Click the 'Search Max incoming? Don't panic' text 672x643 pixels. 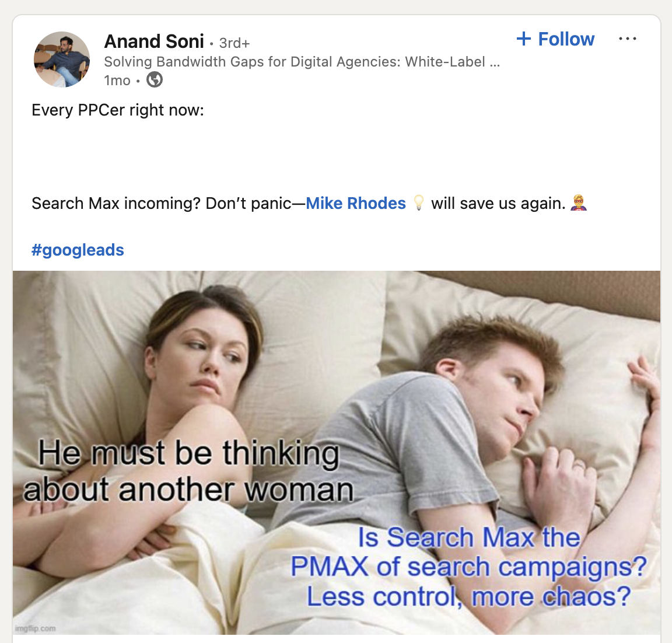point(162,203)
